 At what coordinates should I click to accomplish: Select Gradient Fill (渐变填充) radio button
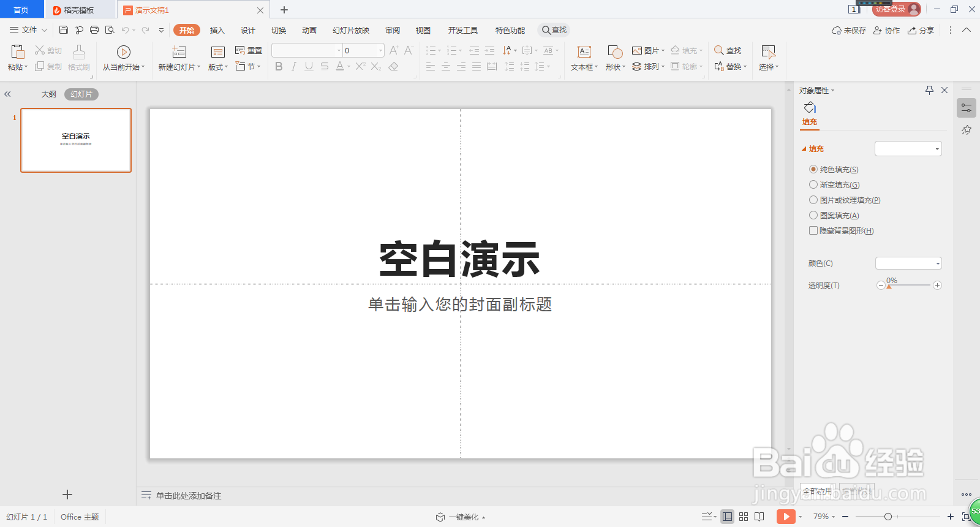click(813, 184)
